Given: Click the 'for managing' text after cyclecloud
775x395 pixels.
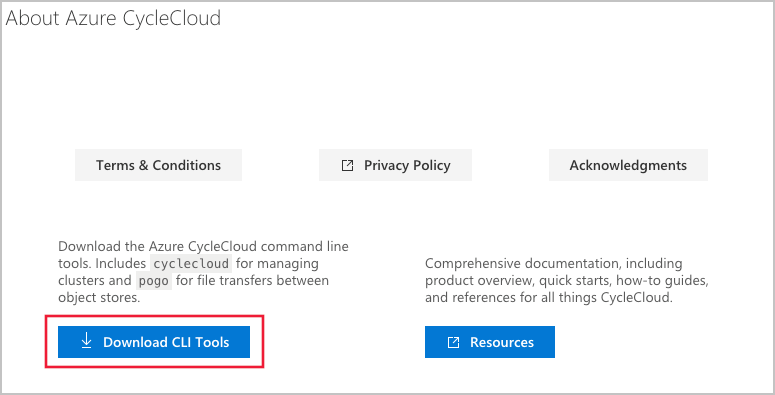Looking at the screenshot, I should pyautogui.click(x=277, y=263).
